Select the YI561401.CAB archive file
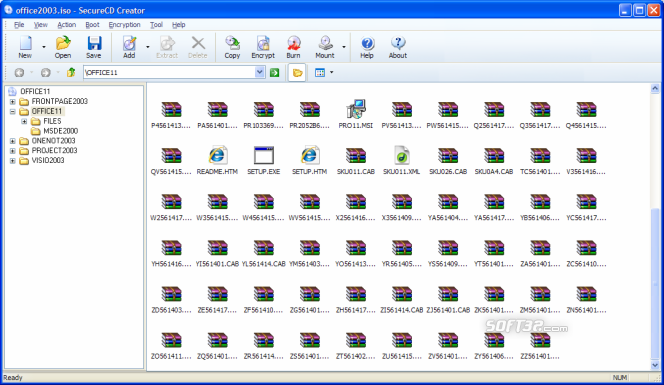Viewport: 664px width, 385px height. point(217,252)
